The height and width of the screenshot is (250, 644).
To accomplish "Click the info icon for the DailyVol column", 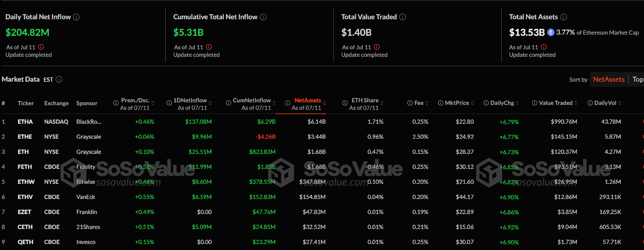I will tap(590, 103).
